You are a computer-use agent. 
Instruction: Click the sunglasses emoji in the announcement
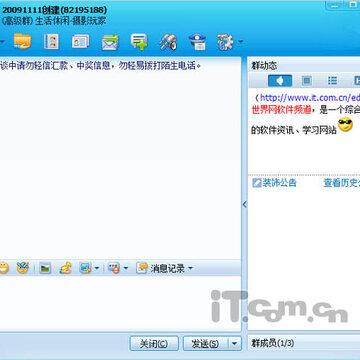(345, 125)
